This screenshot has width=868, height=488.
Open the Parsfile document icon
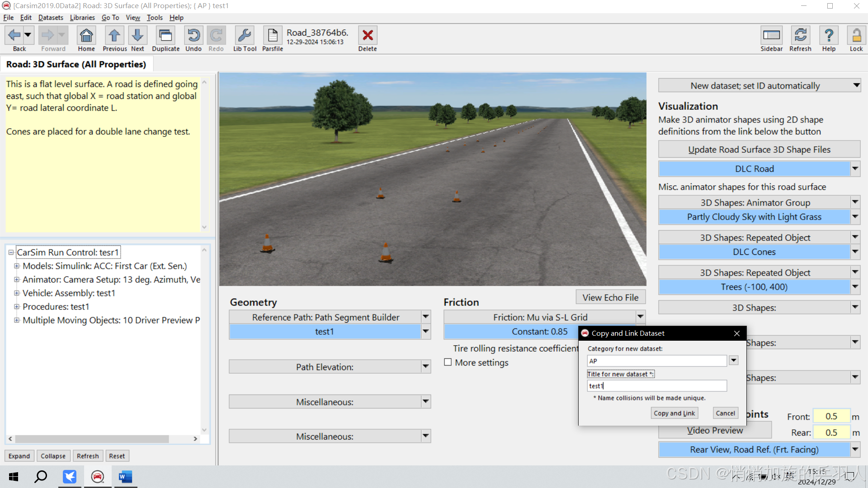tap(273, 36)
